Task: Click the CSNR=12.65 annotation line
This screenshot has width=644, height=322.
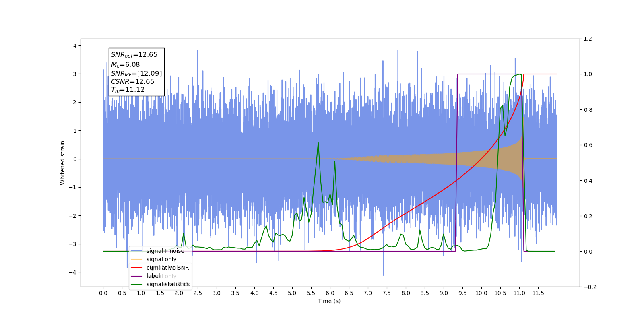Action: coord(132,81)
